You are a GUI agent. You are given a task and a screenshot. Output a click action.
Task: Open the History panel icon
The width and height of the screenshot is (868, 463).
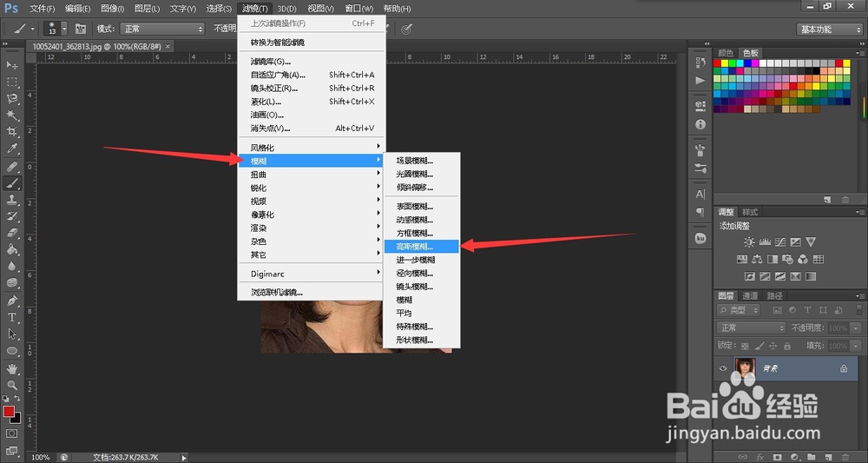coord(700,63)
